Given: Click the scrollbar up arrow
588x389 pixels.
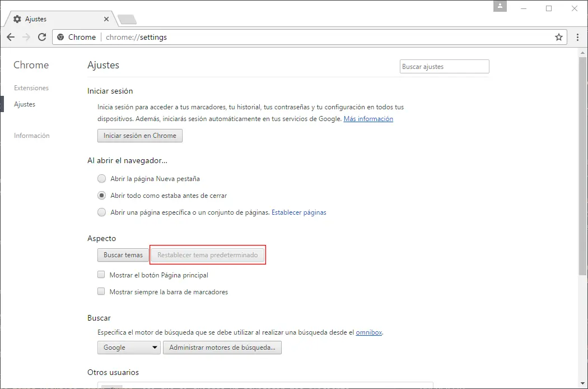Looking at the screenshot, I should [582, 53].
